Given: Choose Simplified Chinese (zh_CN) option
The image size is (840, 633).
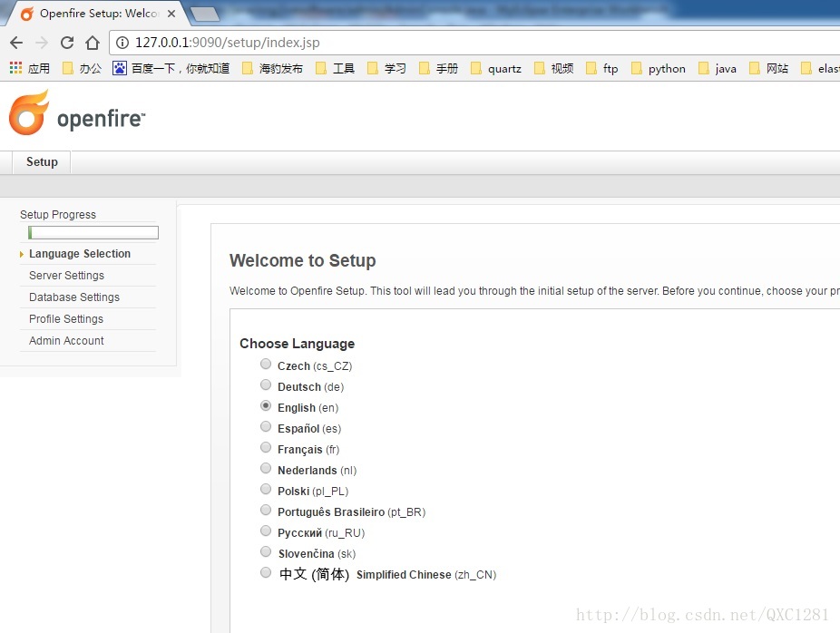Looking at the screenshot, I should [x=266, y=573].
